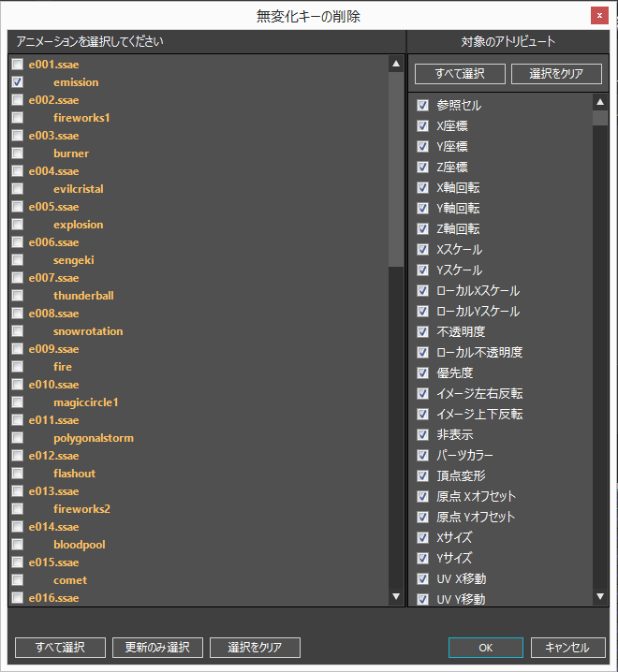618x672 pixels.
Task: Uncheck the 非表示 attribute
Action: point(423,434)
